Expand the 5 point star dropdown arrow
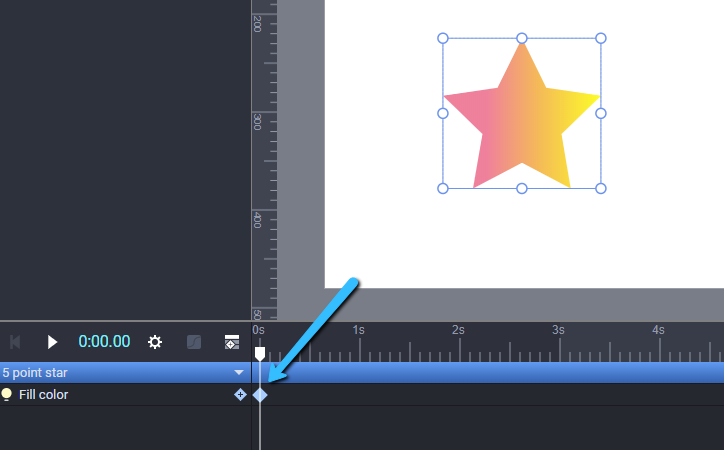The image size is (724, 450). (x=239, y=372)
